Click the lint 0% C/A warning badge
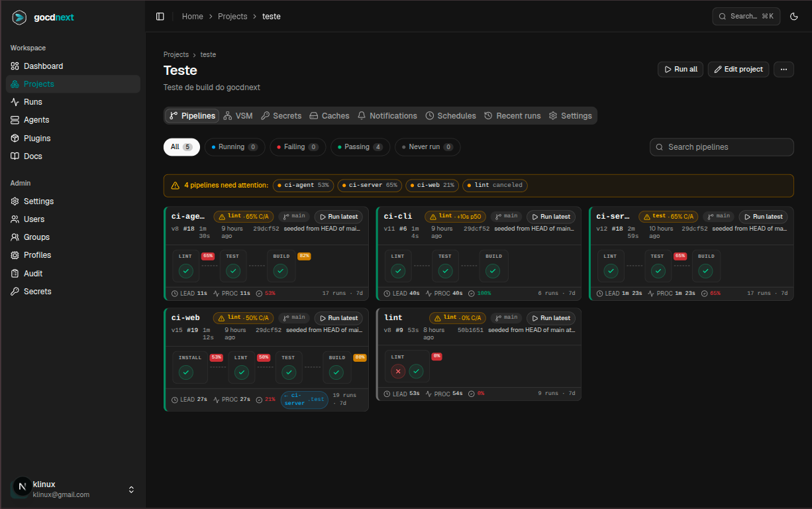812x509 pixels. (458, 318)
